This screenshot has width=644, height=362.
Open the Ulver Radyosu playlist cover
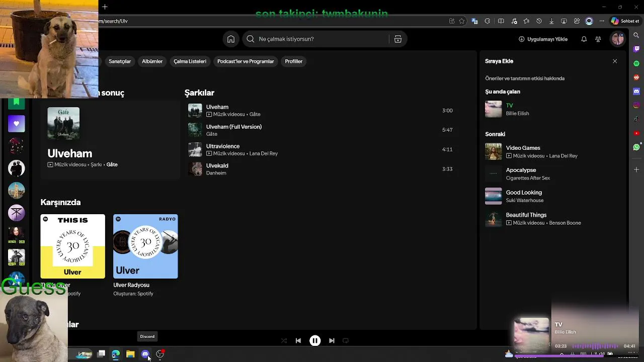(145, 246)
